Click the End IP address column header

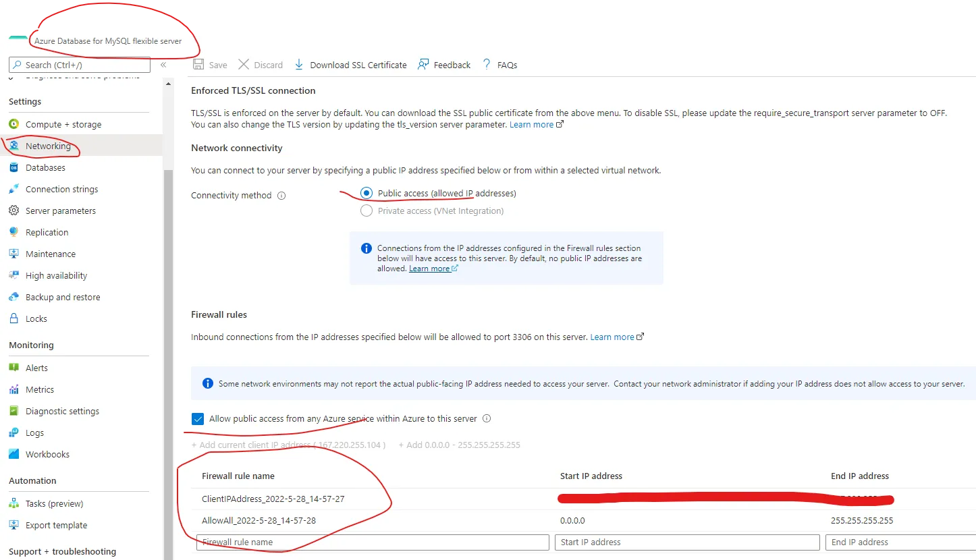pos(860,476)
